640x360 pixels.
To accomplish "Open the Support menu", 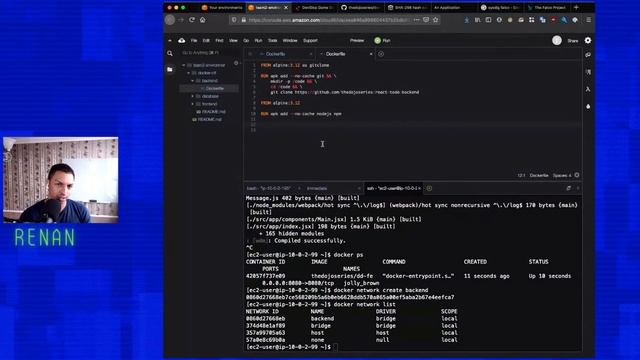I will pyautogui.click(x=310, y=40).
